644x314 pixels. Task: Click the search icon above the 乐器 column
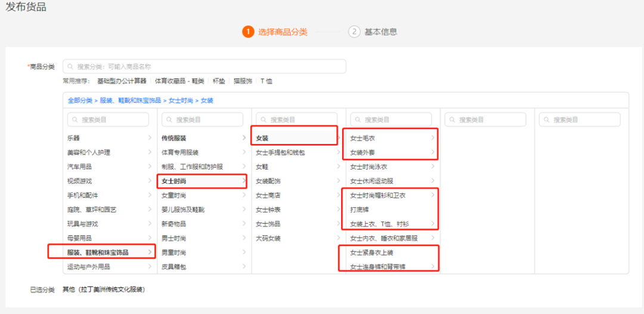[x=75, y=119]
